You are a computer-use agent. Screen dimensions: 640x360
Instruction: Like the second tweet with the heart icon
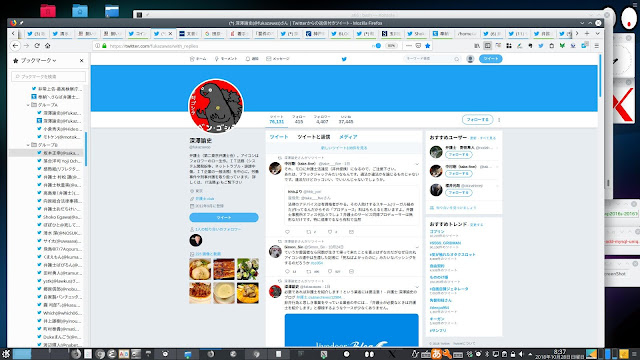coord(330,271)
